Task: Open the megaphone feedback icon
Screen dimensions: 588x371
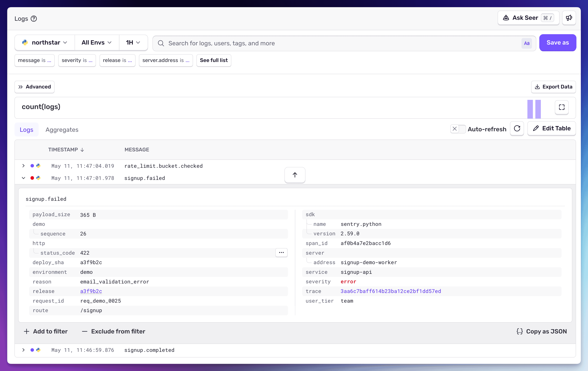Action: tap(569, 18)
